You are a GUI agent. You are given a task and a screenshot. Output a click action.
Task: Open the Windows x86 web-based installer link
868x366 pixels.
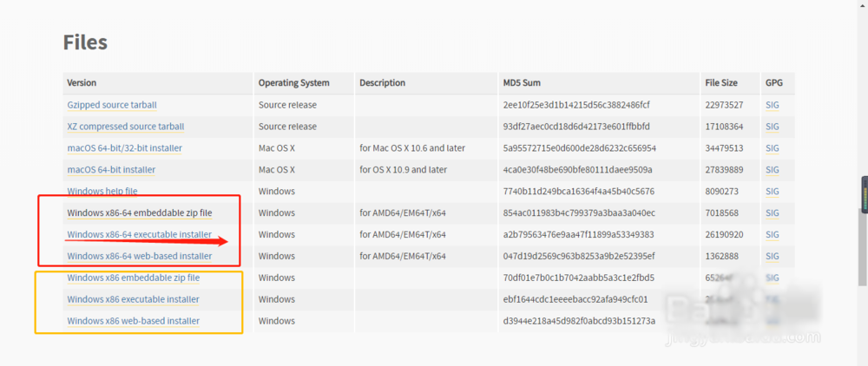point(133,321)
